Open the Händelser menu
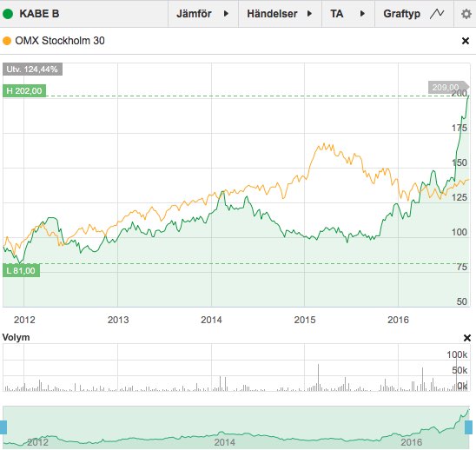The width and height of the screenshot is (476, 450). [x=280, y=14]
